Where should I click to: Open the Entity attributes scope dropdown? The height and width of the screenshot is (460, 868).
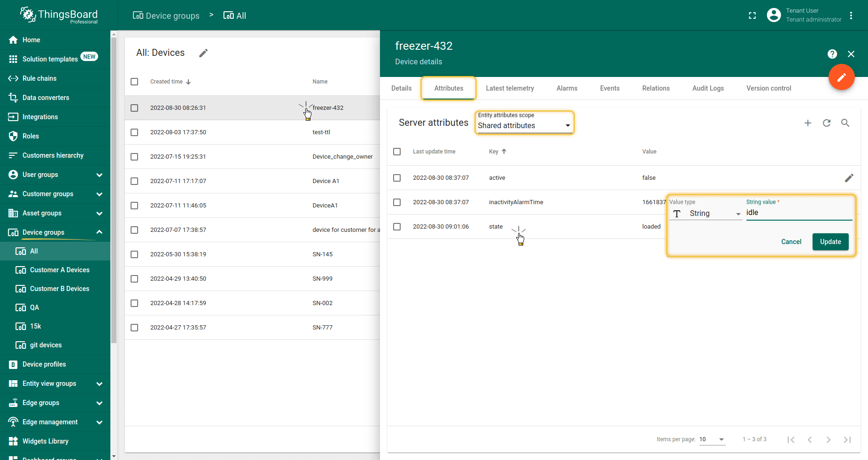pyautogui.click(x=524, y=125)
